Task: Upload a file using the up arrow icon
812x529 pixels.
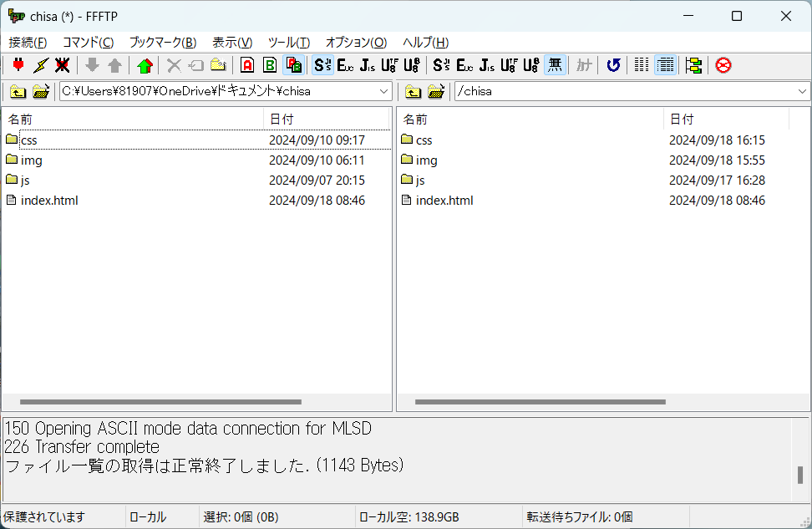Action: click(114, 64)
